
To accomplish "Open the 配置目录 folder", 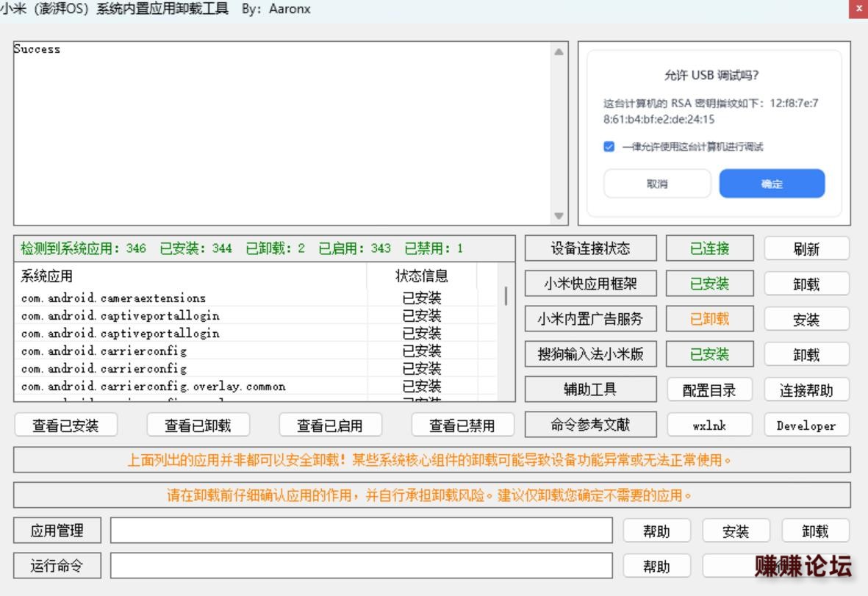I will (709, 390).
